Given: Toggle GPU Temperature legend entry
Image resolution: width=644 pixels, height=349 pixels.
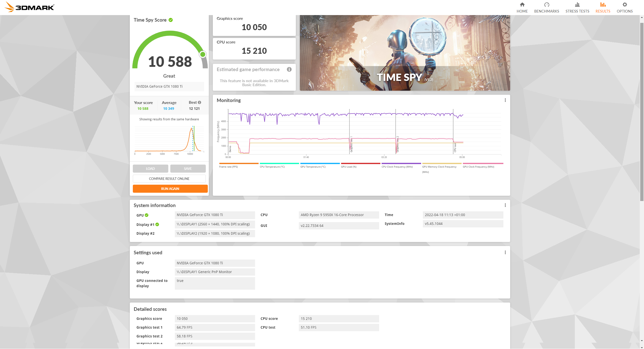Looking at the screenshot, I should (x=320, y=166).
